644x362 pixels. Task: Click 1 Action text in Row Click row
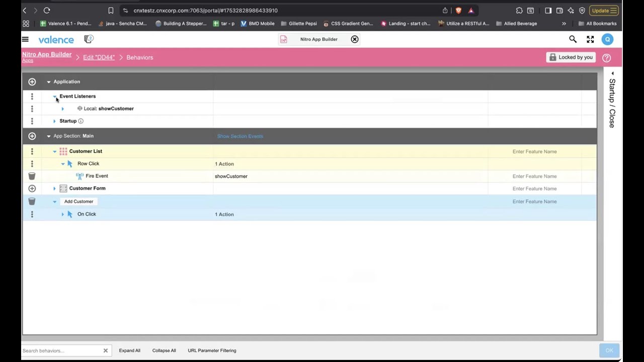pos(224,164)
